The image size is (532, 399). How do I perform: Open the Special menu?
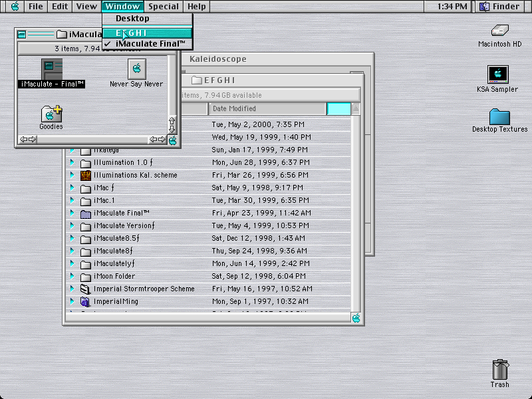(x=164, y=6)
